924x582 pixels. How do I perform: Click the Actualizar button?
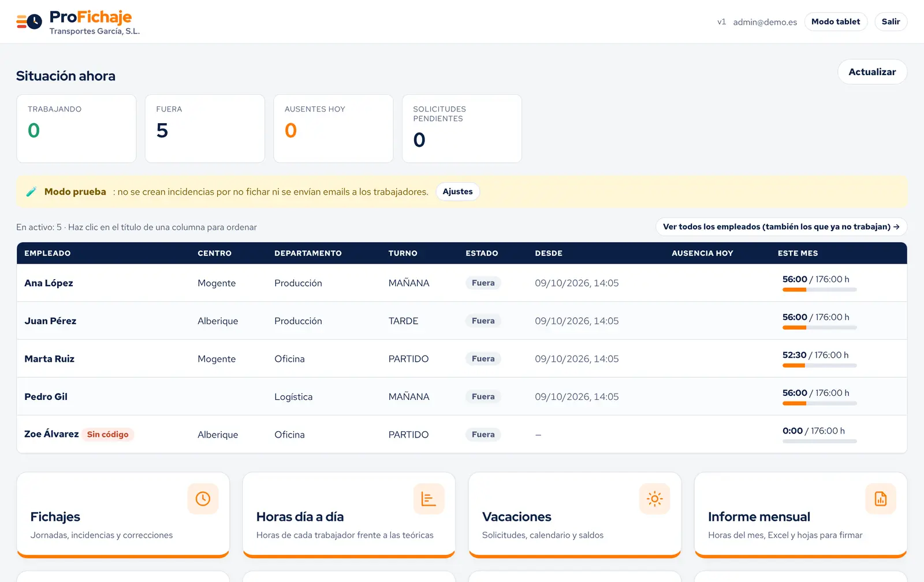click(872, 72)
